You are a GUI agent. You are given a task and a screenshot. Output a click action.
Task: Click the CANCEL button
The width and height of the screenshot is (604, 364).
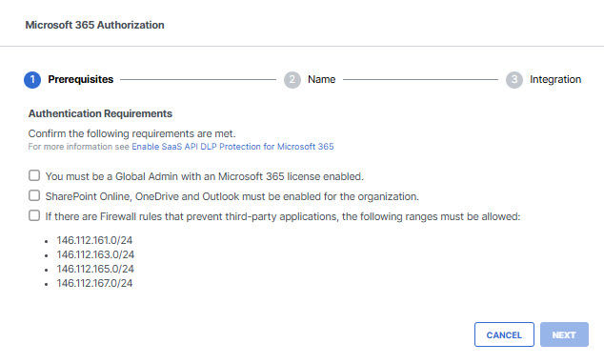pyautogui.click(x=504, y=334)
